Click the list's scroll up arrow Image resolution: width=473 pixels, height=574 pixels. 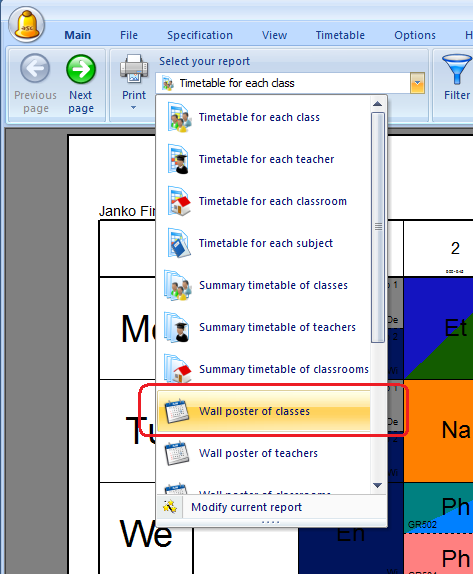click(x=377, y=104)
